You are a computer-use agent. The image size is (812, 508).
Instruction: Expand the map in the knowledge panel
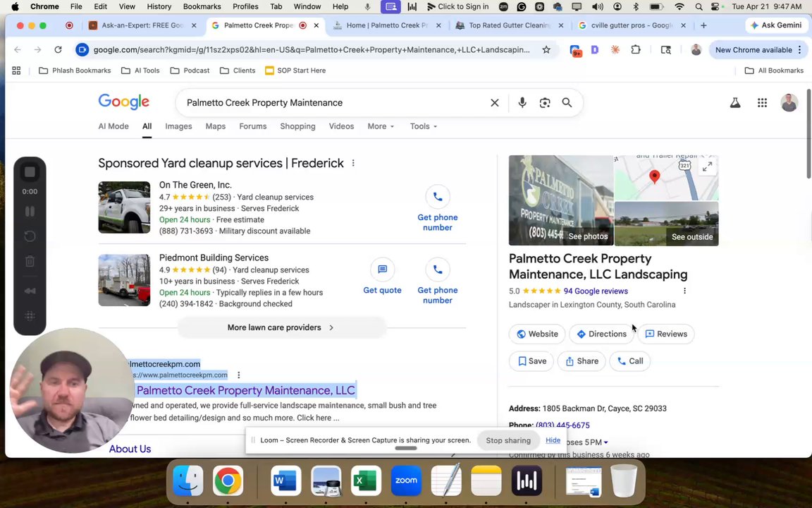707,167
